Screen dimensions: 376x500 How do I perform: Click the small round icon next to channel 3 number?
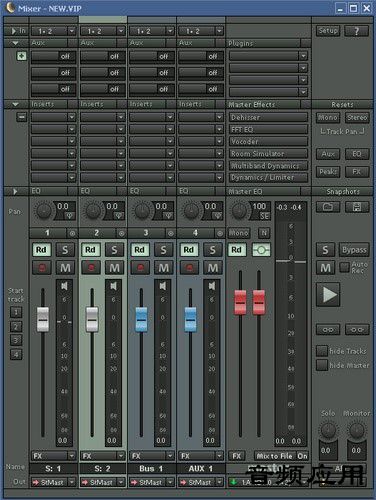(171, 233)
